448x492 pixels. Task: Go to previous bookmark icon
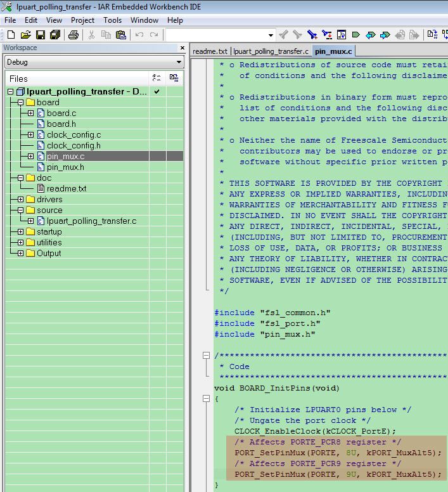pyautogui.click(x=371, y=34)
